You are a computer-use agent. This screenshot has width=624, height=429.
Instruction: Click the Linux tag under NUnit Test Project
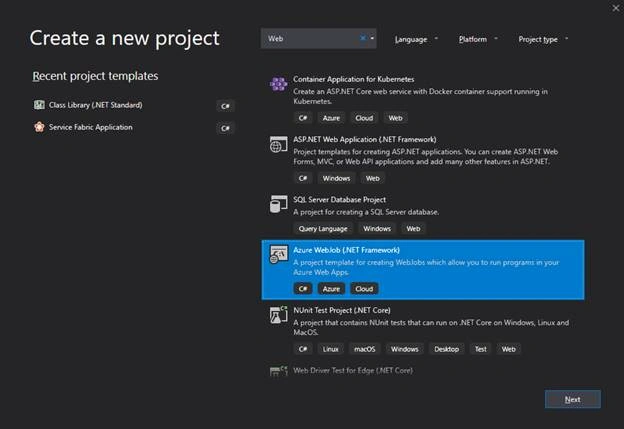point(330,349)
